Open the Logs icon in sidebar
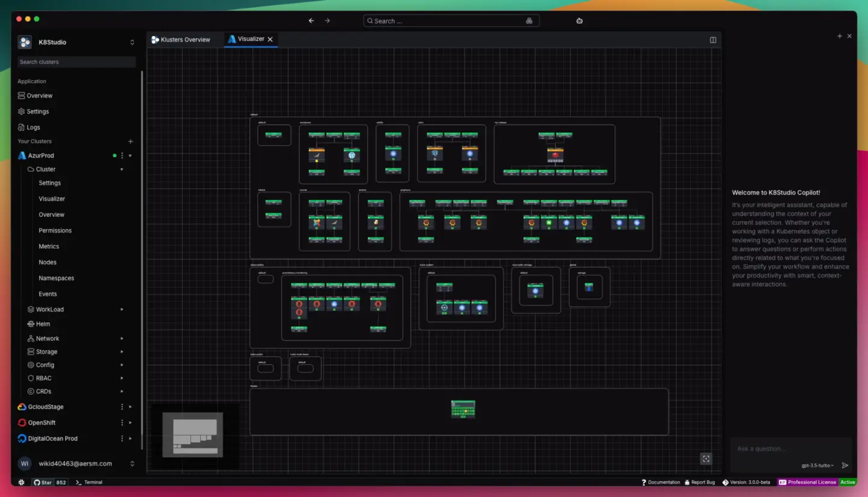 (x=21, y=127)
